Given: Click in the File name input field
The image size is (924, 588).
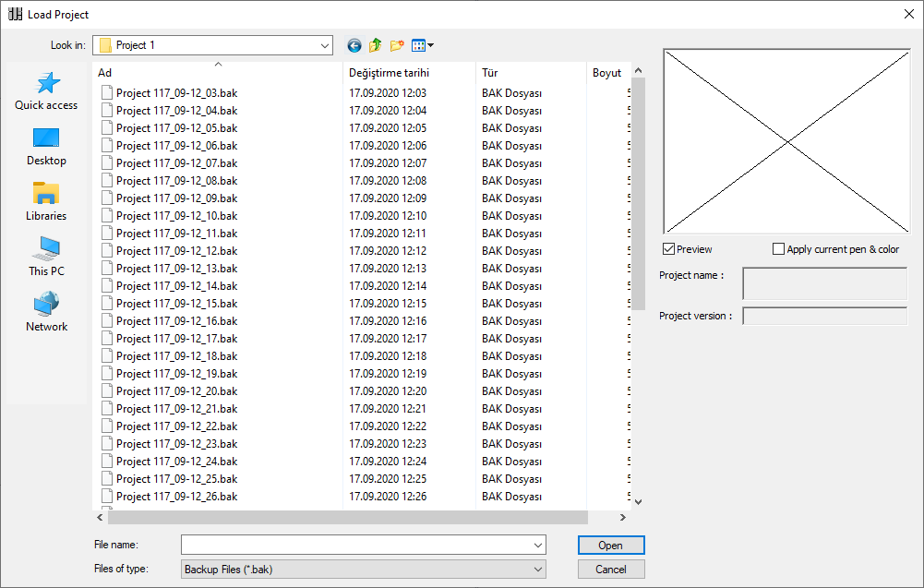Looking at the screenshot, I should pos(355,546).
